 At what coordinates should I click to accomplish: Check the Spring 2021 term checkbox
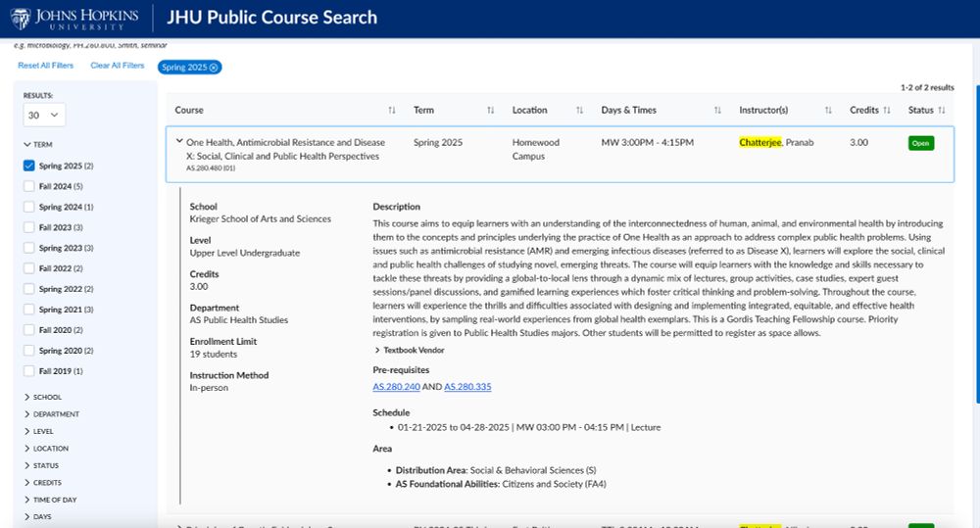click(28, 310)
